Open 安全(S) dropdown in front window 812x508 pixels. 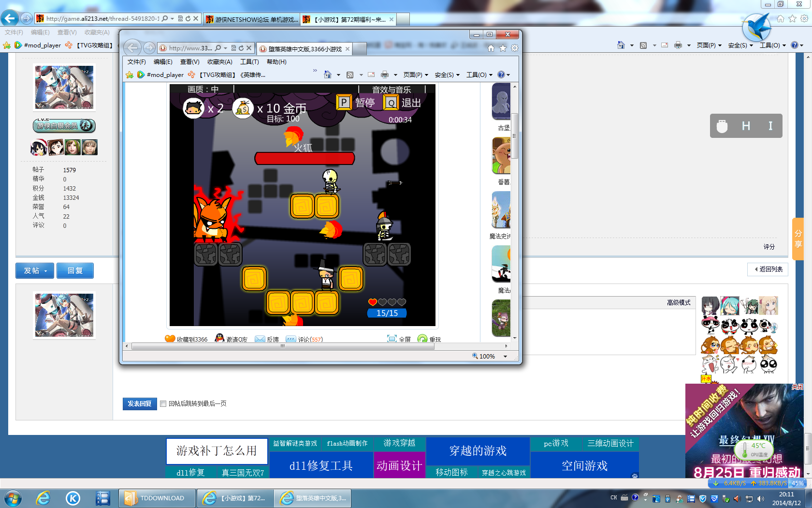coord(447,75)
